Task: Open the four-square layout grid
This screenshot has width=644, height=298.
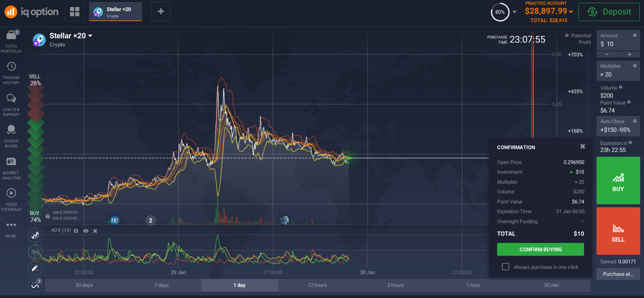Action: pos(74,11)
